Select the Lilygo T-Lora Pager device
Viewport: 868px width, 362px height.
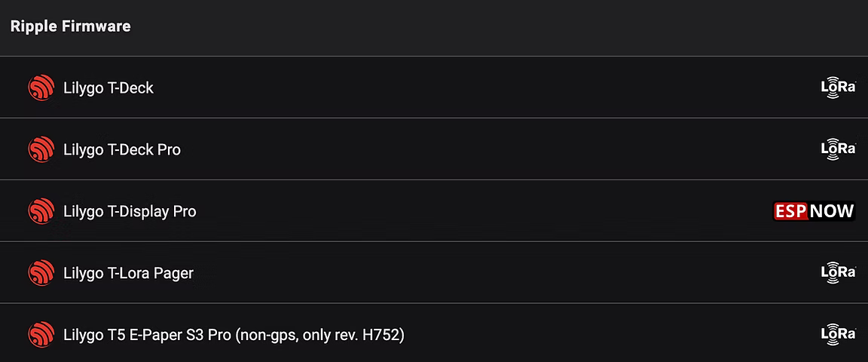(128, 273)
